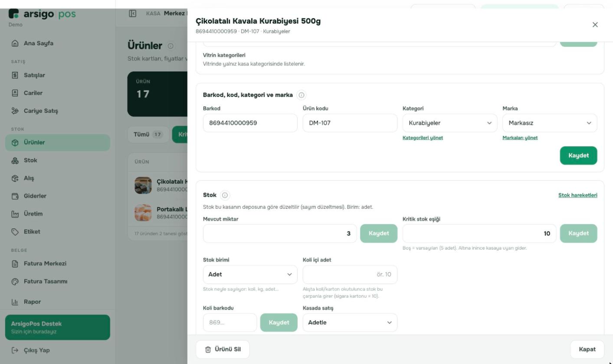Select the Tümü filter tab
Viewport: 613px width, 364px height.
point(148,134)
